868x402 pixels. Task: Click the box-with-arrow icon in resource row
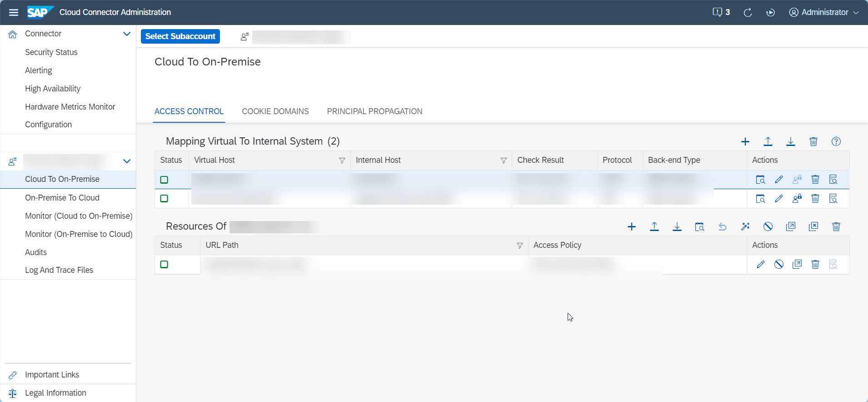797,264
